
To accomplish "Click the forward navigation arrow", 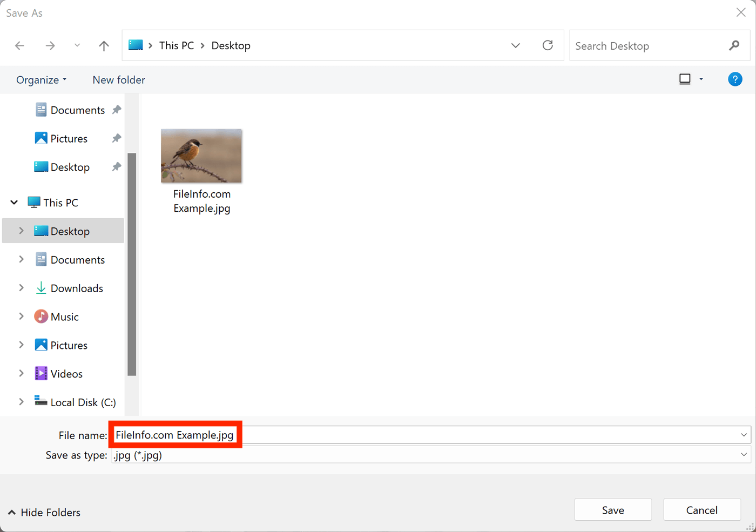I will click(50, 45).
